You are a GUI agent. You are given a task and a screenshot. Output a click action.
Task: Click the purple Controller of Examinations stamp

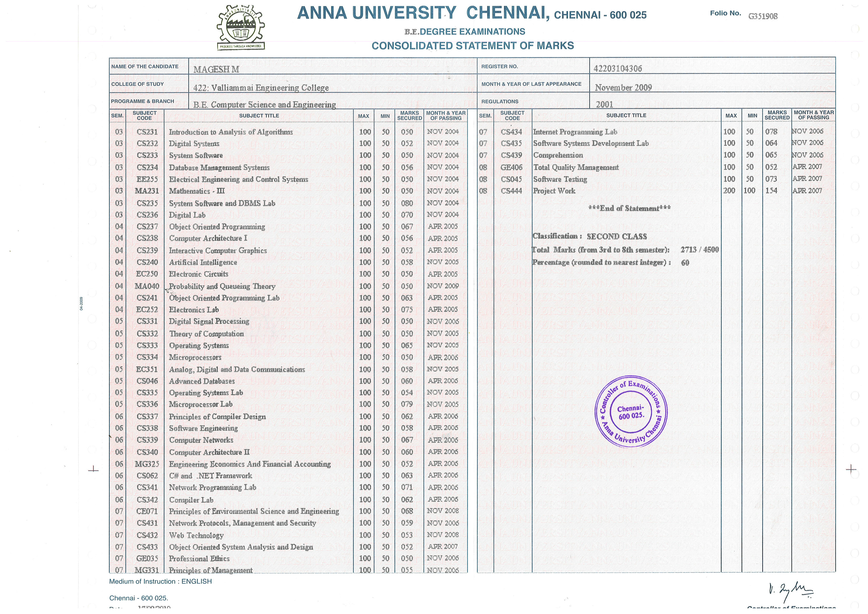click(x=631, y=411)
